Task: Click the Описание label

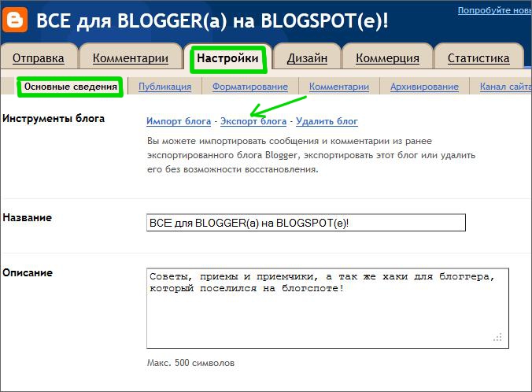Action: pos(28,272)
